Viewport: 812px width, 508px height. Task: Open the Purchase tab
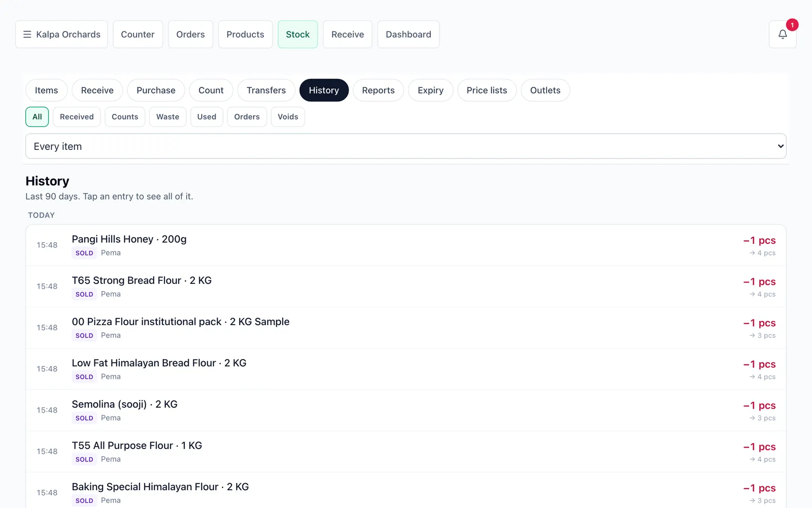pyautogui.click(x=156, y=90)
